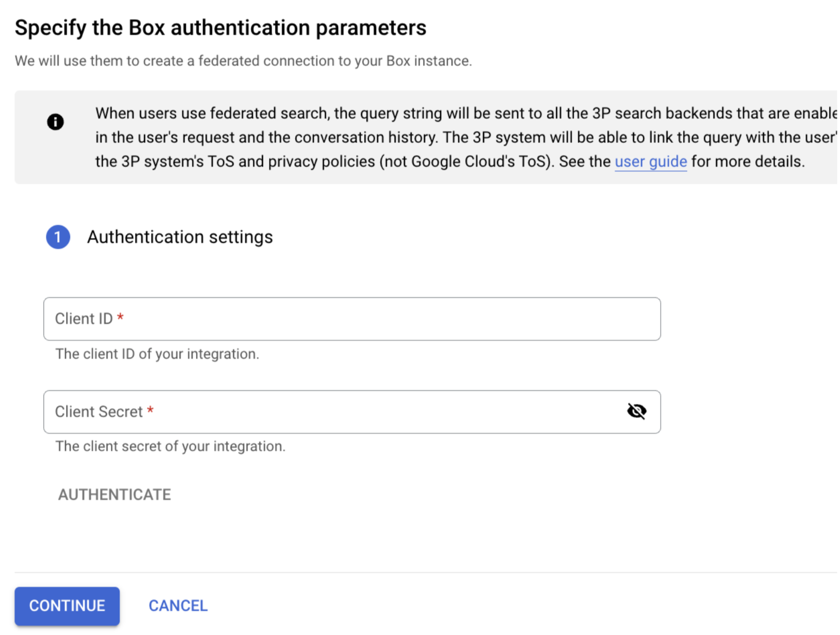Click the Client Secret field label
The height and width of the screenshot is (635, 840).
click(98, 411)
